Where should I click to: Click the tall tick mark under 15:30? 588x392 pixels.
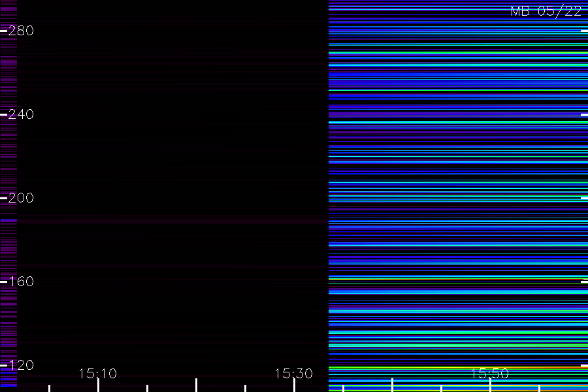pos(294,385)
